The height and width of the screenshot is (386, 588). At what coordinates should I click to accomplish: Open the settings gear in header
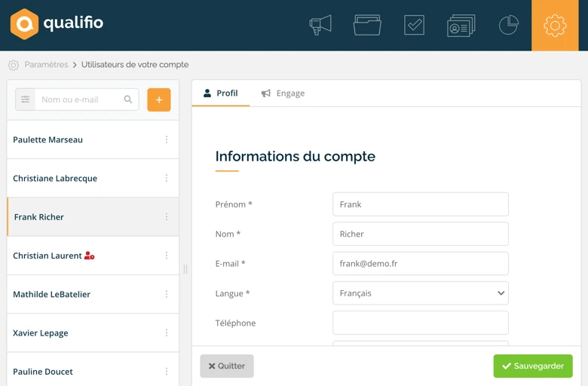point(555,26)
